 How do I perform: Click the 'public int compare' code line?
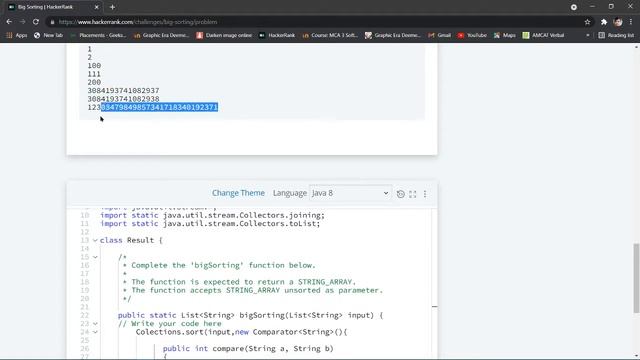[248, 349]
